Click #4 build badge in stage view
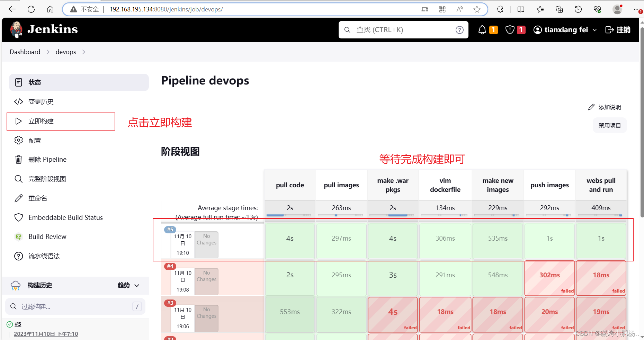 tap(170, 266)
